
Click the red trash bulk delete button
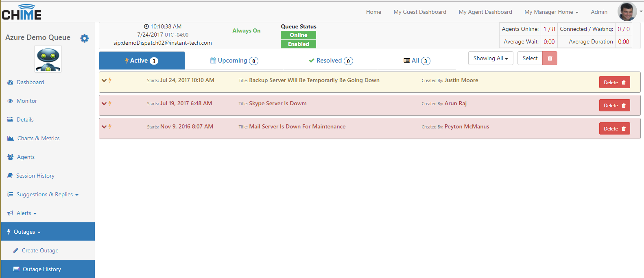(550, 58)
